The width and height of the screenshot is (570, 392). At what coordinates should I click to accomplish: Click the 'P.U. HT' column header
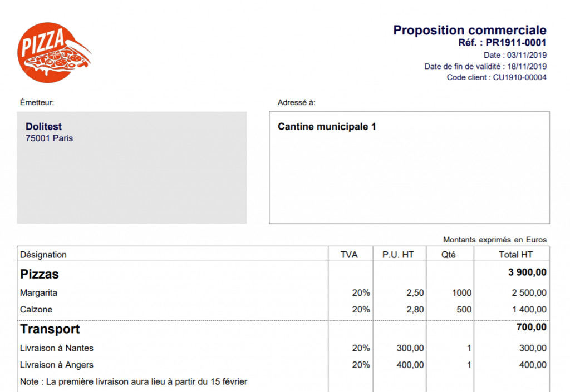[x=397, y=255]
